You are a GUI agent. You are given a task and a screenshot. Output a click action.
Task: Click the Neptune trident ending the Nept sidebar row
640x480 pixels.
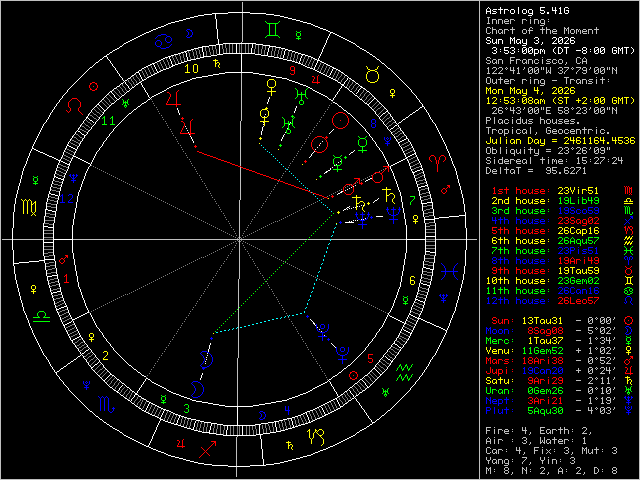click(x=629, y=401)
